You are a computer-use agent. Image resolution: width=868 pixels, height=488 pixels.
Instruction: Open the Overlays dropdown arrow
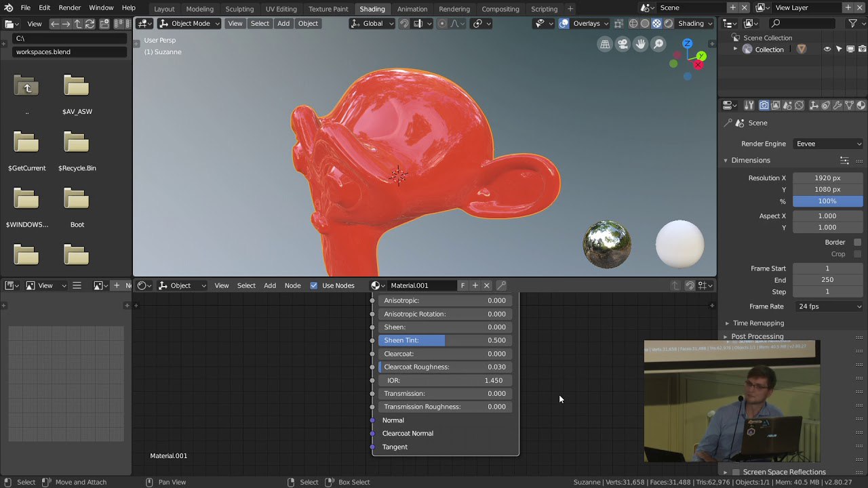click(x=606, y=23)
